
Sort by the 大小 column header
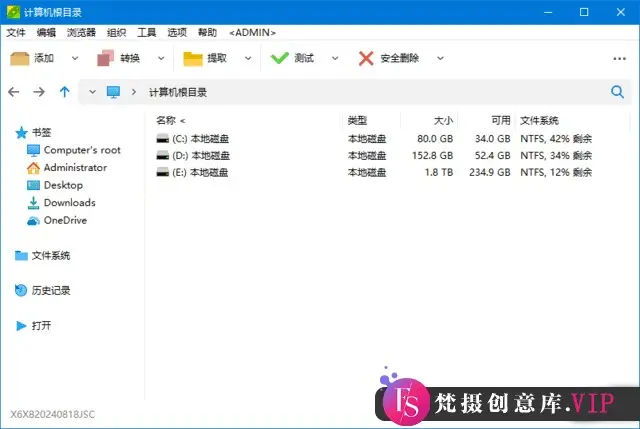pyautogui.click(x=443, y=120)
